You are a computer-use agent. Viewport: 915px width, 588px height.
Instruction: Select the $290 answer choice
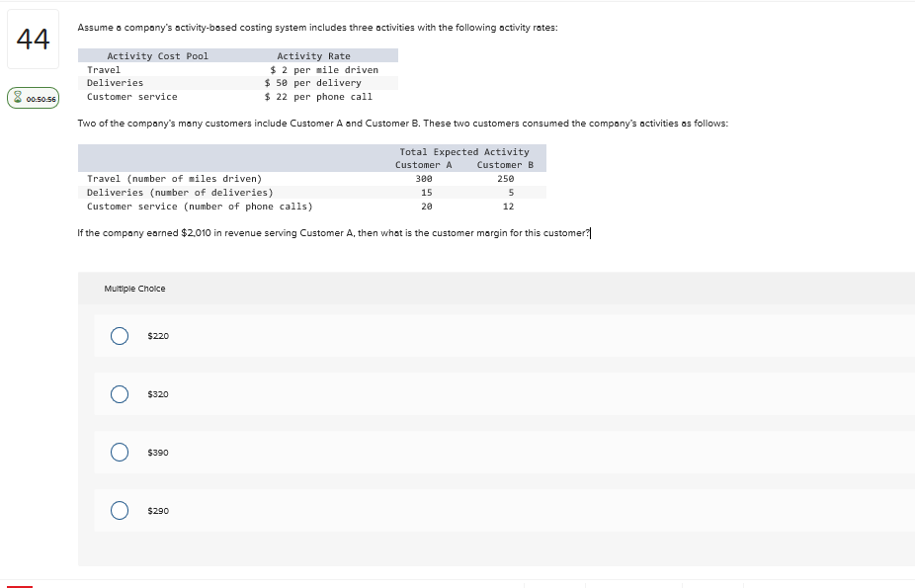tap(119, 511)
